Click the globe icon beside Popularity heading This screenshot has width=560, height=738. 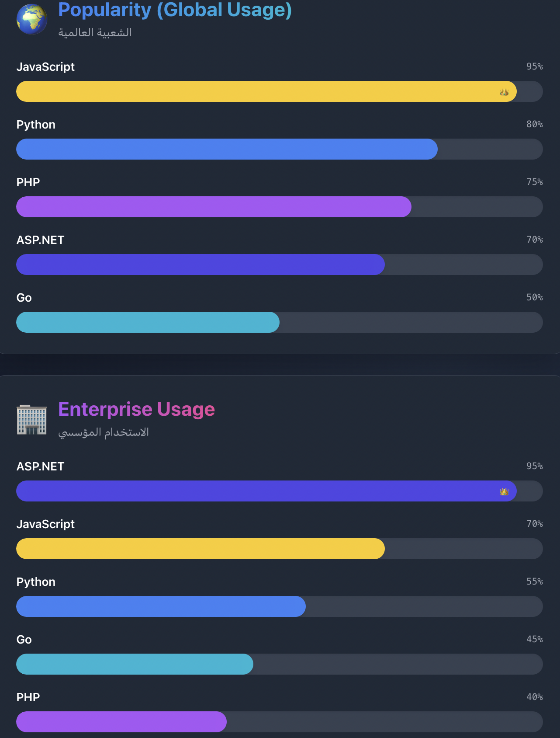(31, 19)
